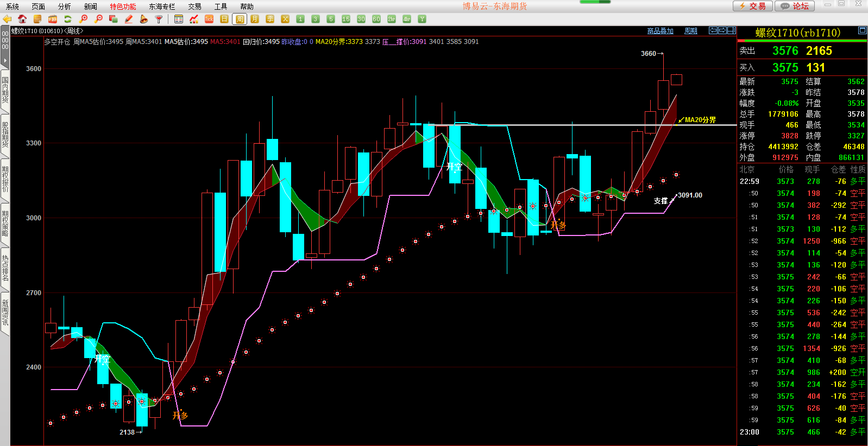Select the red pencil drawing tool
This screenshot has height=446, width=868.
129,19
